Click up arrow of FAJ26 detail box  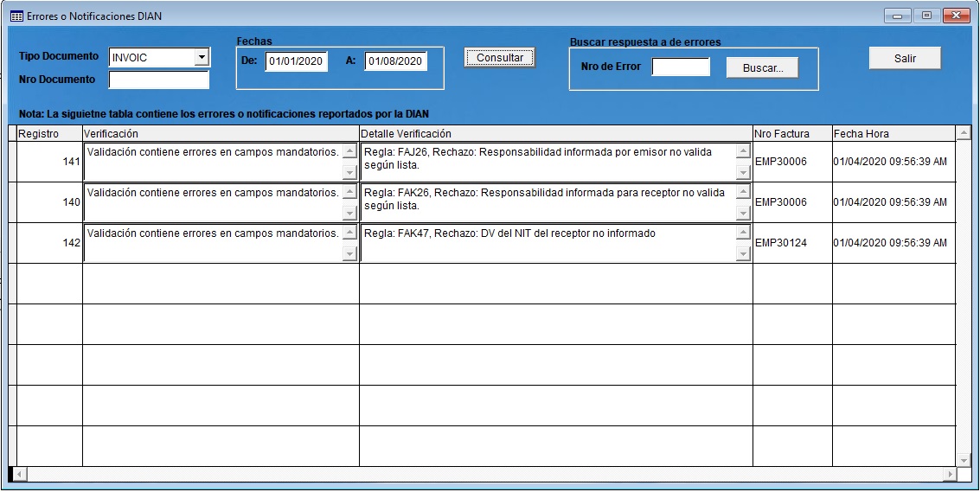pyautogui.click(x=743, y=151)
